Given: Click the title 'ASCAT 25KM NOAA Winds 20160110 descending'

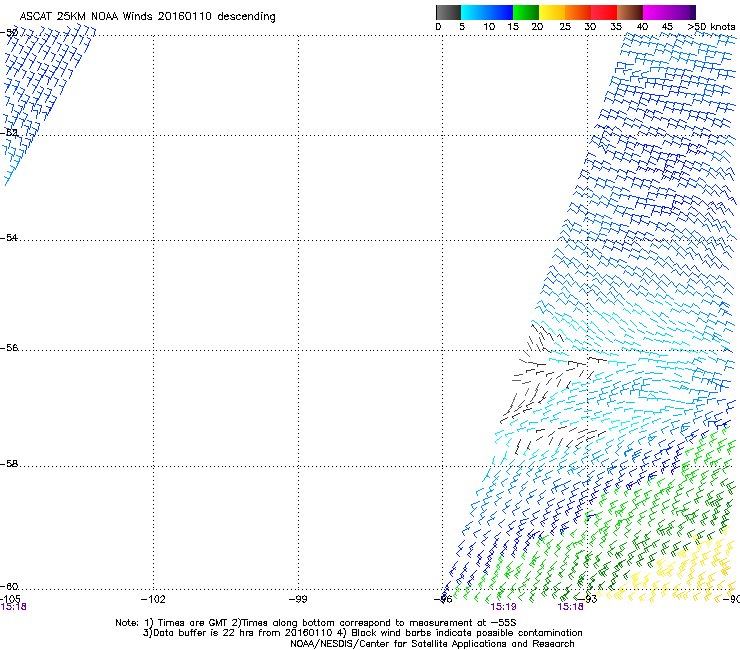Looking at the screenshot, I should pos(147,17).
